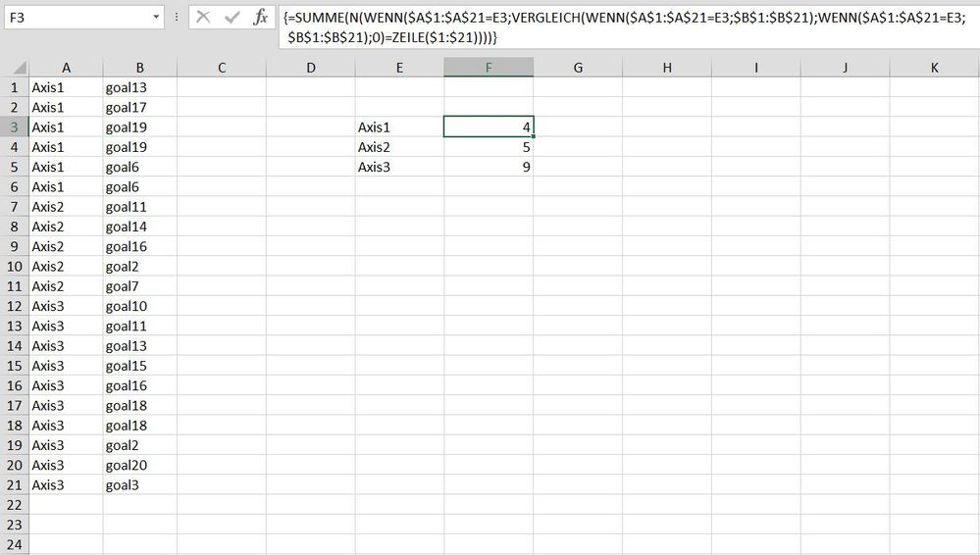The height and width of the screenshot is (555, 980).
Task: Select cell F4 showing value 5
Action: tap(489, 147)
